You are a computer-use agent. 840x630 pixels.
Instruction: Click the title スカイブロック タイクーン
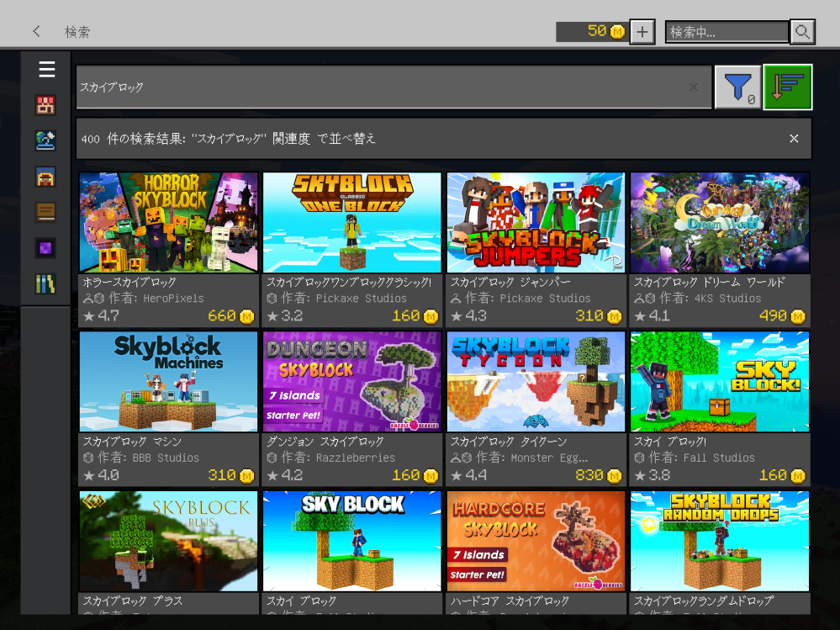pyautogui.click(x=509, y=442)
